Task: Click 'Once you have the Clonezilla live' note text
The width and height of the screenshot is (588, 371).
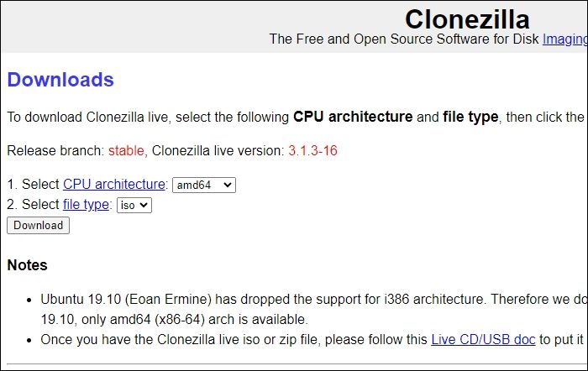Action: (x=151, y=340)
